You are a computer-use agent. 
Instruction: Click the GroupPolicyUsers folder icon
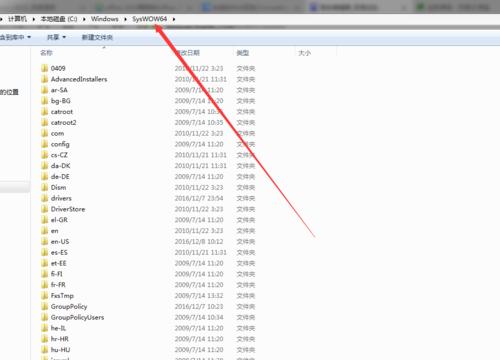[44, 317]
